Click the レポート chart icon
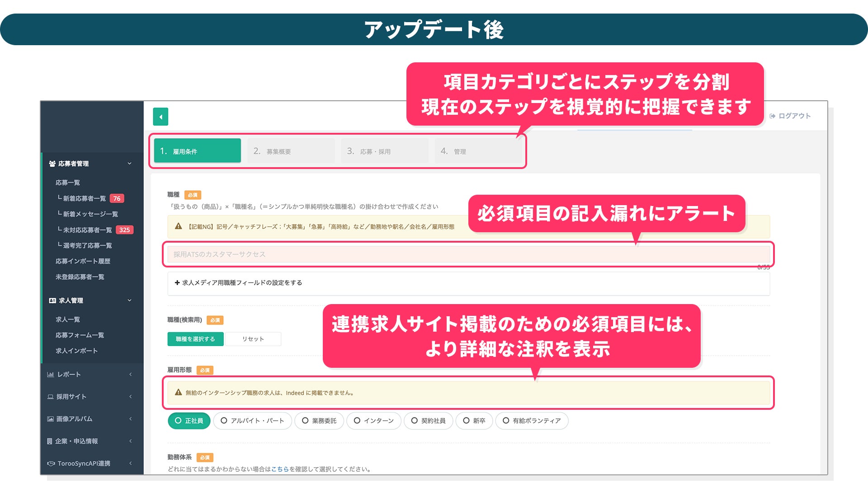The image size is (868, 497). [50, 375]
